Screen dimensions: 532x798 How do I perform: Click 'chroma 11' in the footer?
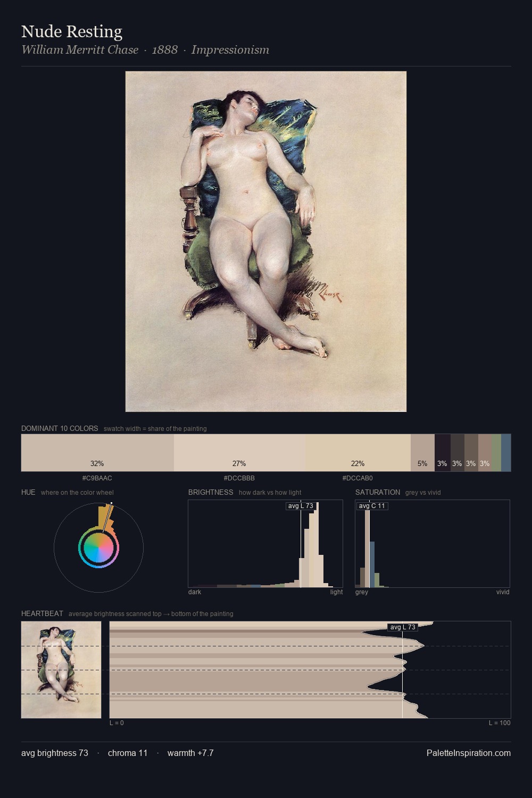coord(128,753)
